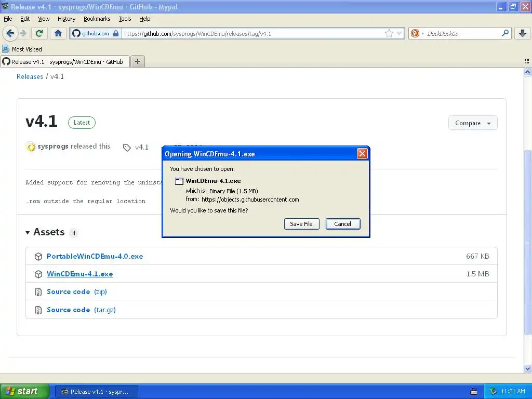Viewport: 532px width, 399px height.
Task: Open the downloads arrow button
Action: 523,33
